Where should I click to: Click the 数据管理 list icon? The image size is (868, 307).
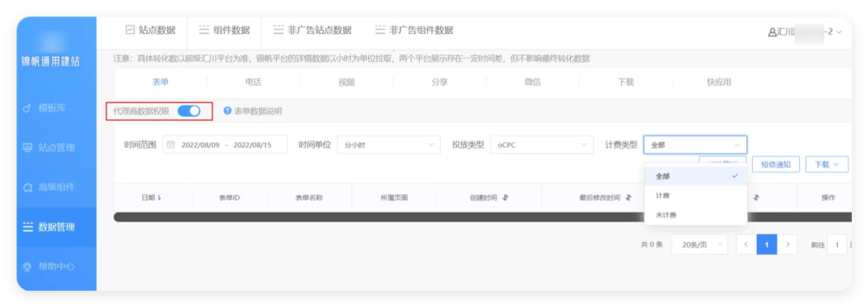coord(28,227)
